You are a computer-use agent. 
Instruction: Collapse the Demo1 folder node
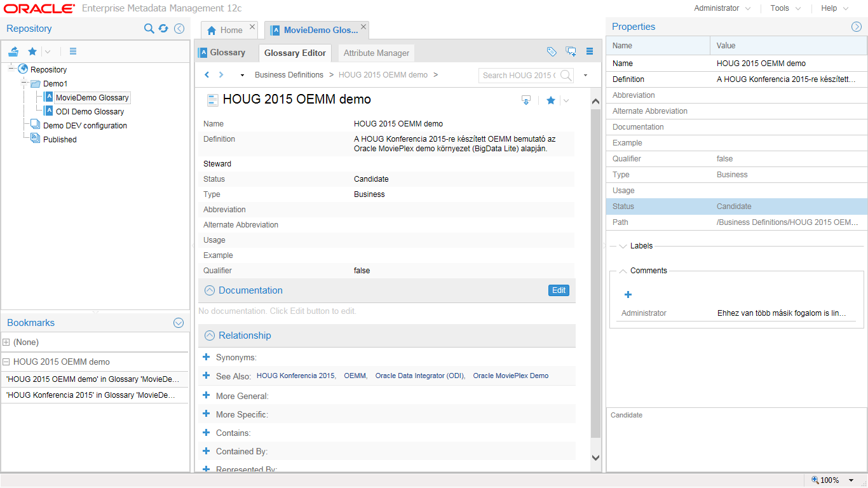pos(25,83)
